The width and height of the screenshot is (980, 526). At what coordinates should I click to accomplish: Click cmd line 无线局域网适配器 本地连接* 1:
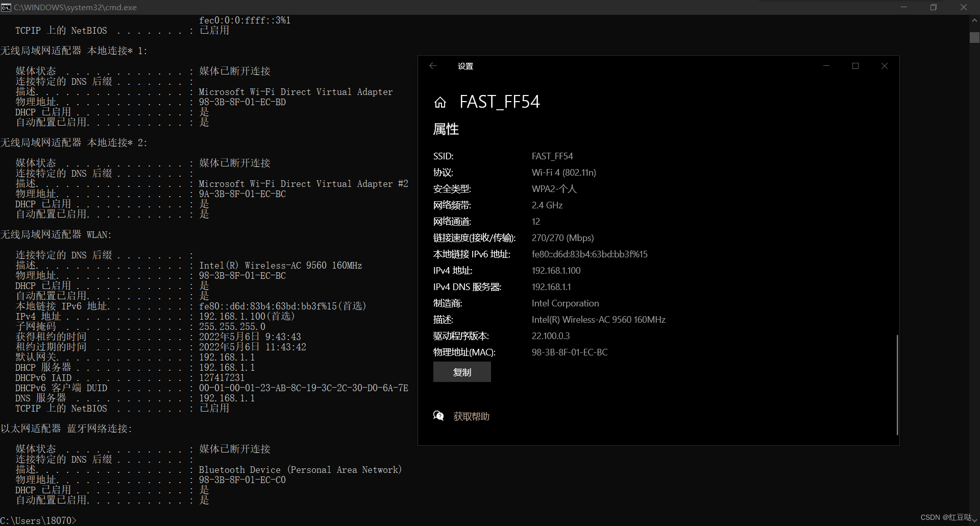(74, 51)
